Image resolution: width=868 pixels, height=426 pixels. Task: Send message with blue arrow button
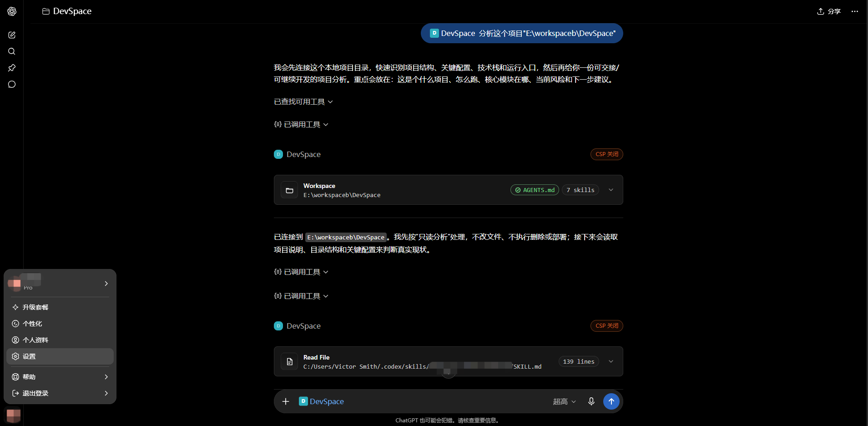click(611, 401)
